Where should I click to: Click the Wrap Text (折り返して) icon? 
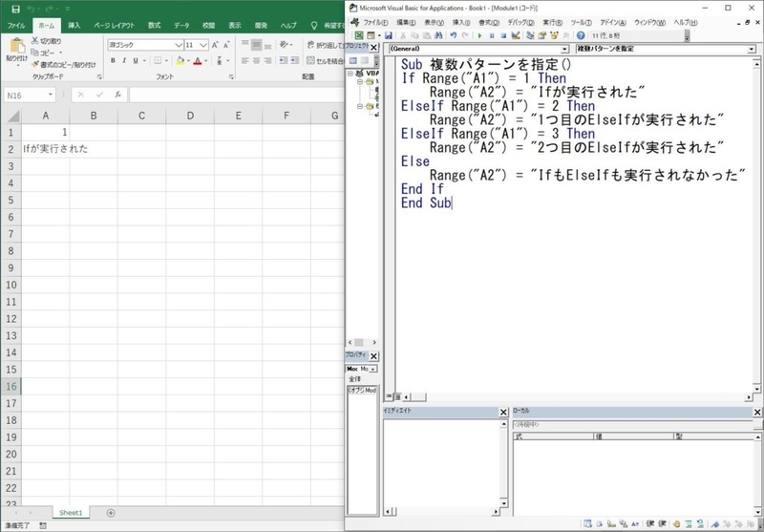[311, 45]
